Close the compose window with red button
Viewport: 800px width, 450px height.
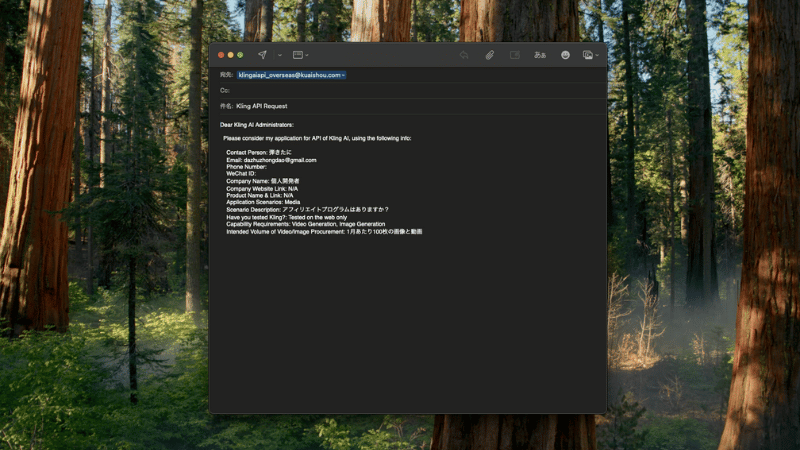pyautogui.click(x=220, y=55)
